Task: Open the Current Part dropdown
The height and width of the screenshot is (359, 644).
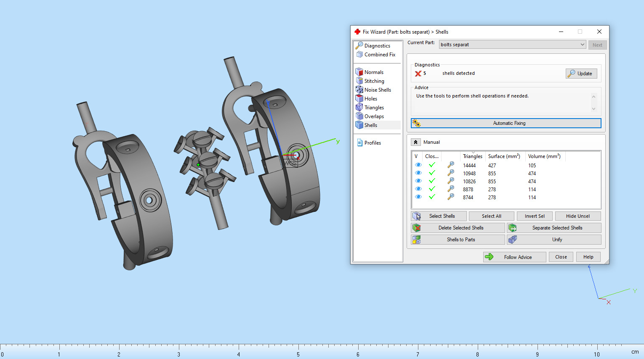Action: pyautogui.click(x=513, y=45)
